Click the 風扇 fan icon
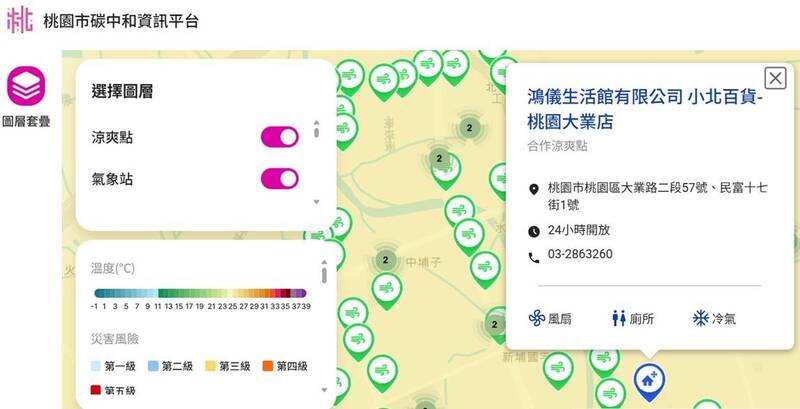800x409 pixels. pyautogui.click(x=537, y=319)
